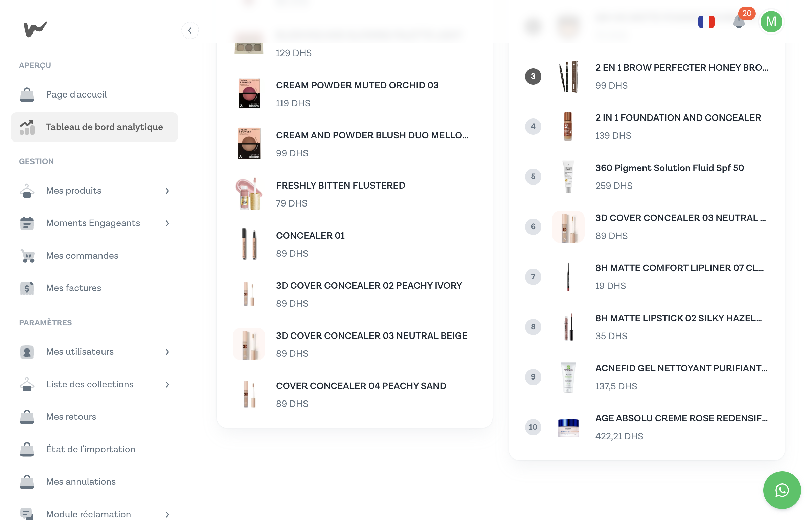Click rank badge number 3
Viewport: 812px width, 520px height.
(533, 77)
